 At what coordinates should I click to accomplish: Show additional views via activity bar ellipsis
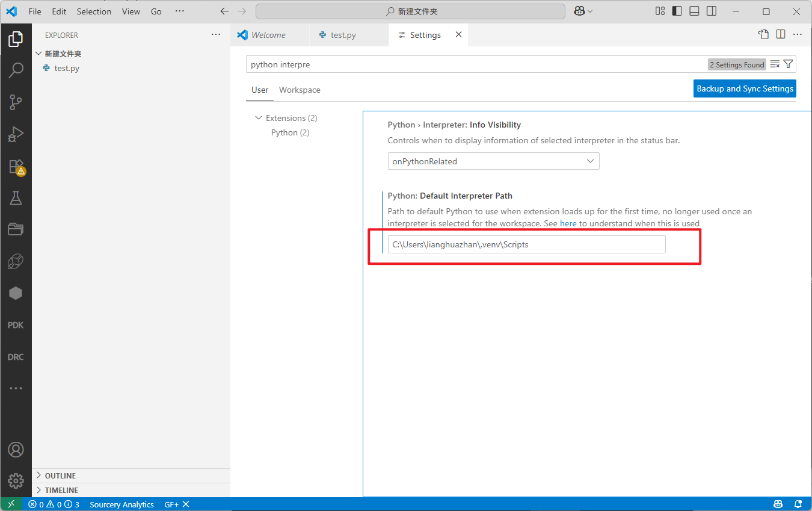(x=16, y=388)
